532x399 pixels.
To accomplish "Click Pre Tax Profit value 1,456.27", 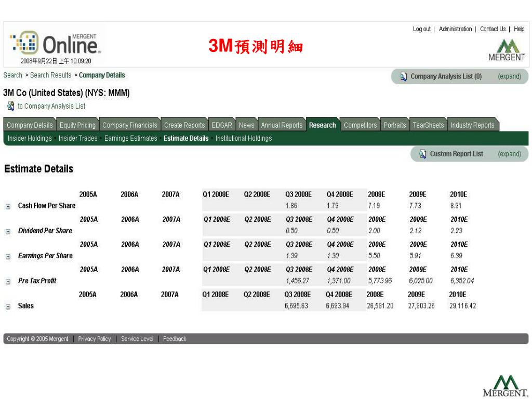I will (298, 281).
